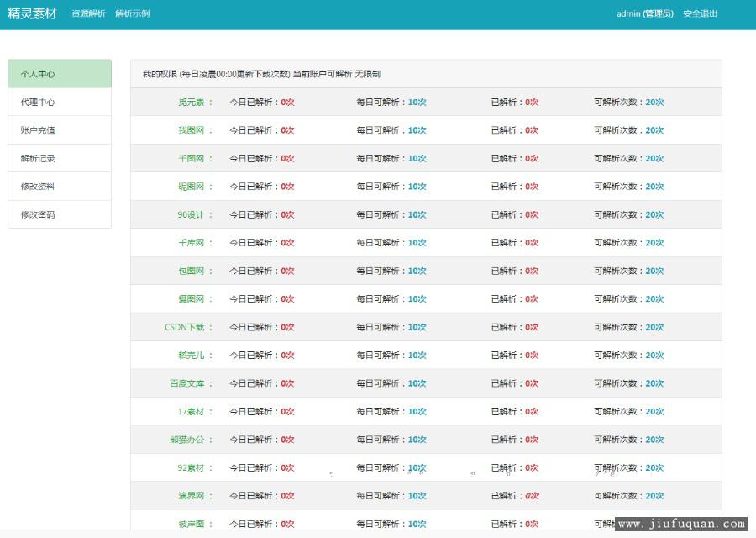Image resolution: width=756 pixels, height=538 pixels.
Task: Click the 我图网 site name
Action: point(192,129)
